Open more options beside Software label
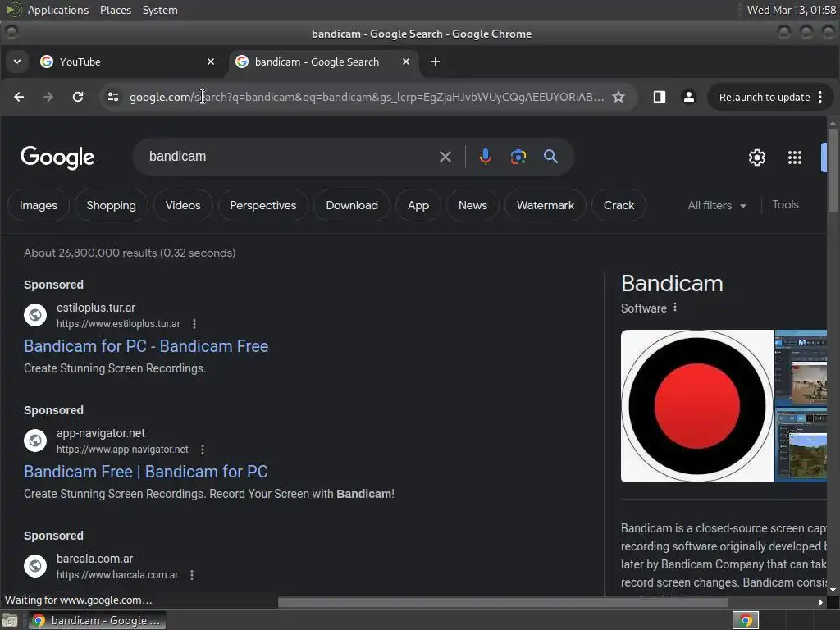This screenshot has height=630, width=840. 675,308
